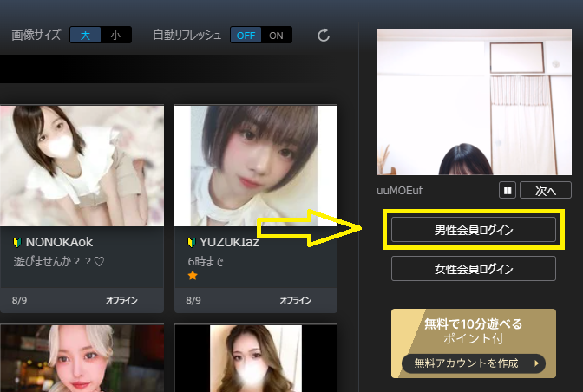This screenshot has height=392, width=583.
Task: Click the 画像サイズ label
Action: click(36, 36)
